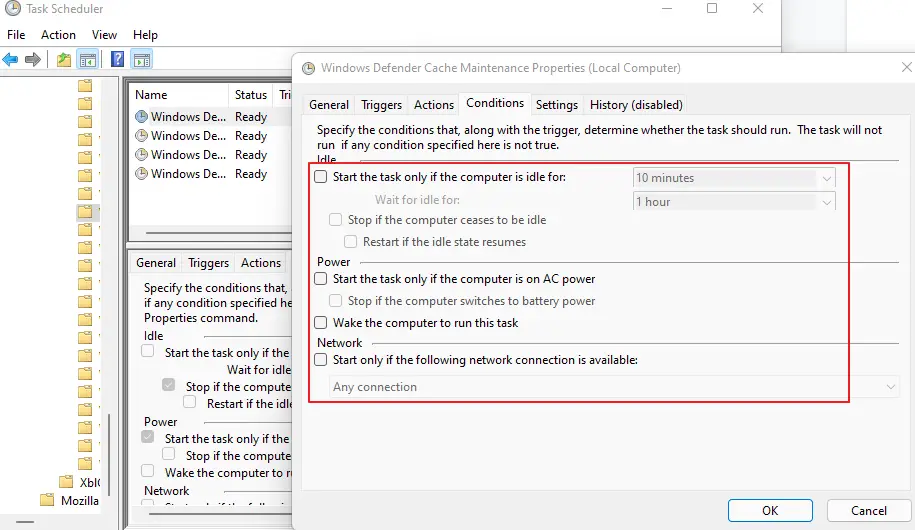Enable Start only if network connection is available in dialog

click(x=320, y=360)
